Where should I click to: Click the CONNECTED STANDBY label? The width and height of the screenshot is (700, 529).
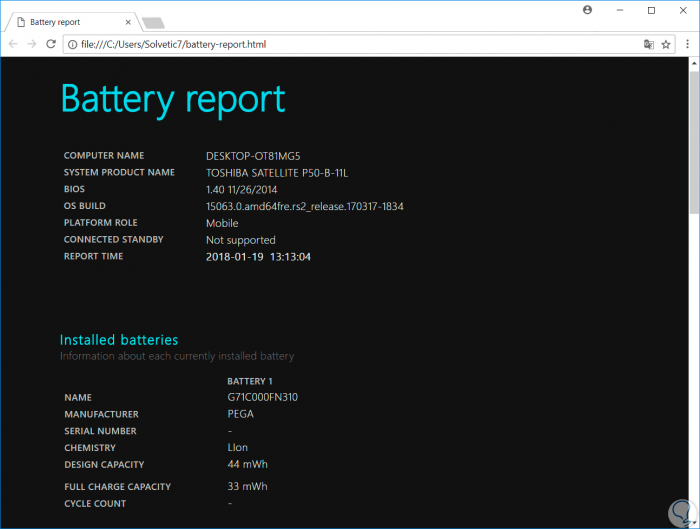tap(113, 240)
